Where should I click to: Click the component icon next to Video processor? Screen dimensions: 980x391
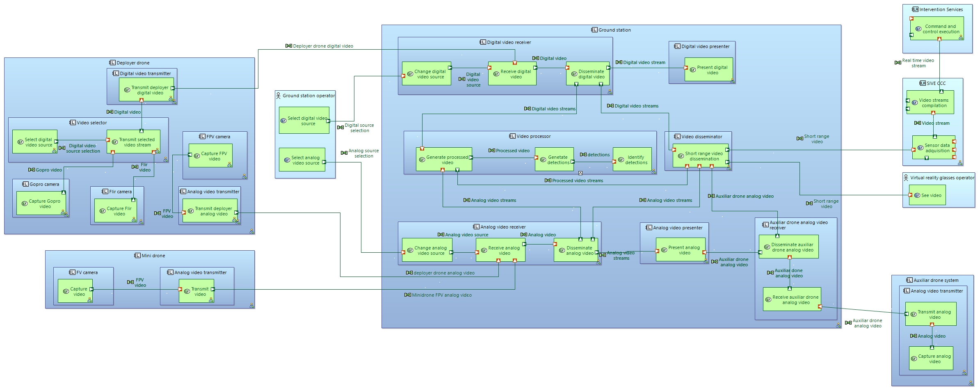pyautogui.click(x=512, y=136)
